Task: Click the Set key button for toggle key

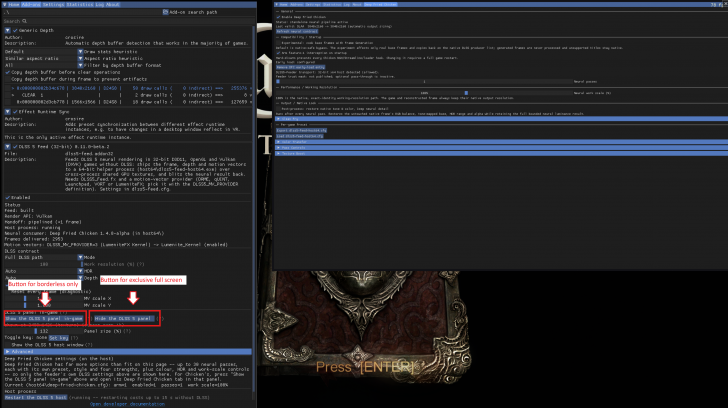Action: [59, 338]
